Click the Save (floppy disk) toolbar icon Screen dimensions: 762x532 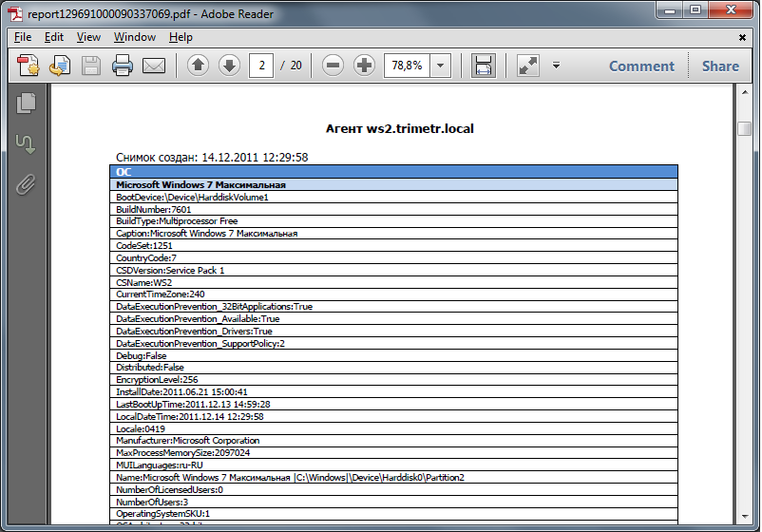click(x=91, y=66)
